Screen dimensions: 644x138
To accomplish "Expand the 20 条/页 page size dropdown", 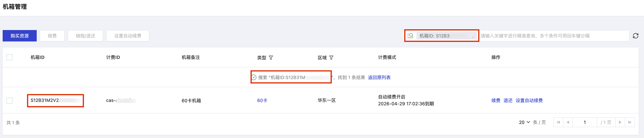I will pos(524,122).
